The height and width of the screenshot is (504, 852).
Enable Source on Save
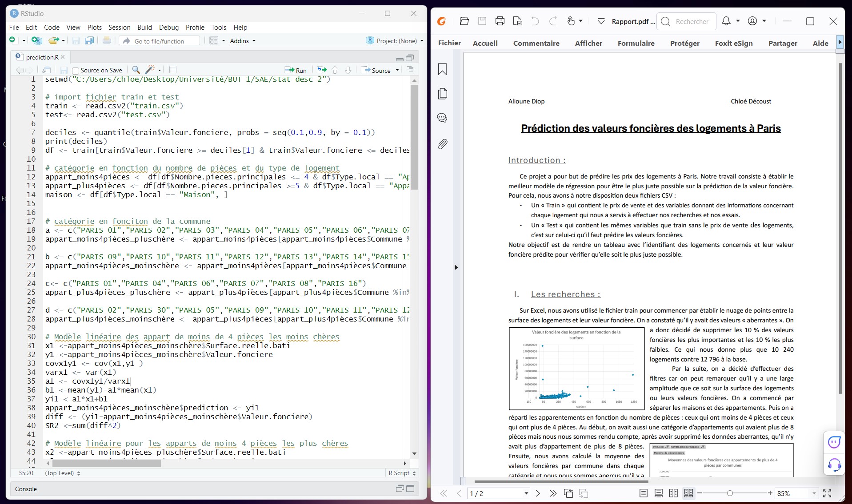coord(75,70)
